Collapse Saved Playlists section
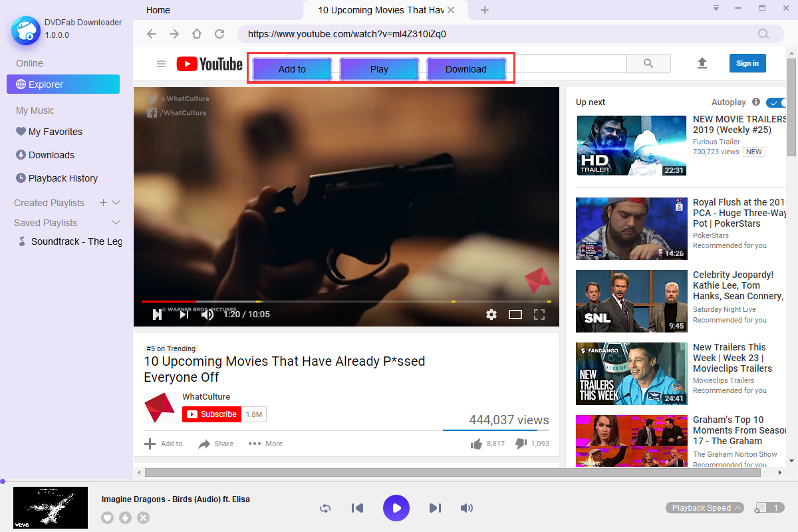Image resolution: width=798 pixels, height=532 pixels. click(116, 223)
